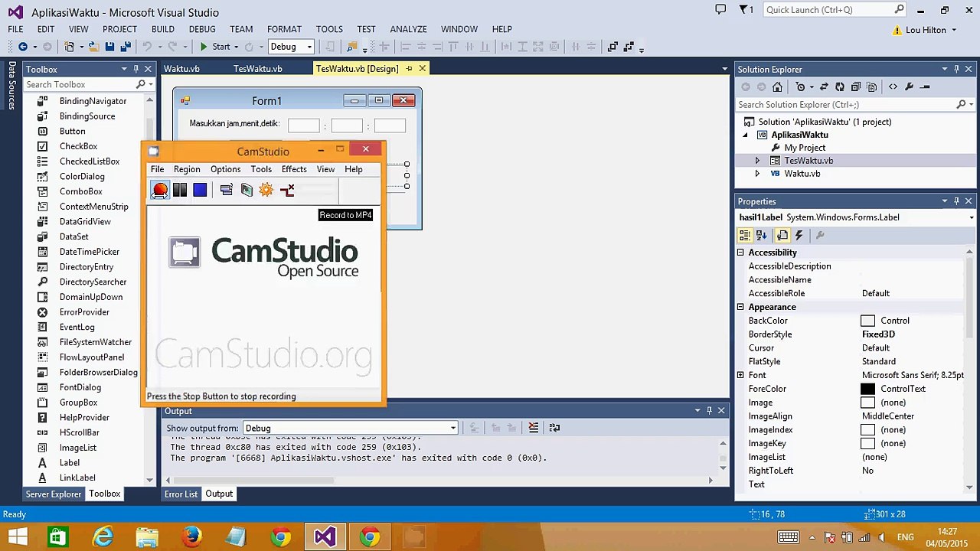This screenshot has width=980, height=551.
Task: Show Events with the lightning bolt icon
Action: click(x=799, y=236)
